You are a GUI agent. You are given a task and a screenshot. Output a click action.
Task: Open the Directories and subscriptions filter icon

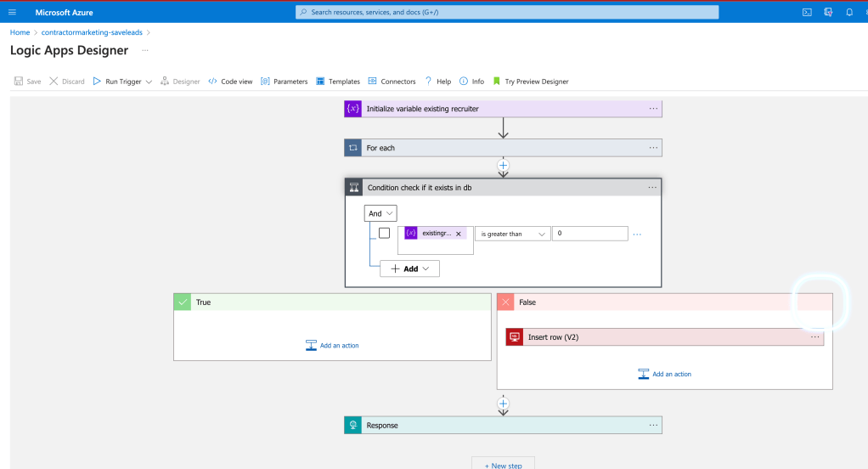pyautogui.click(x=828, y=12)
